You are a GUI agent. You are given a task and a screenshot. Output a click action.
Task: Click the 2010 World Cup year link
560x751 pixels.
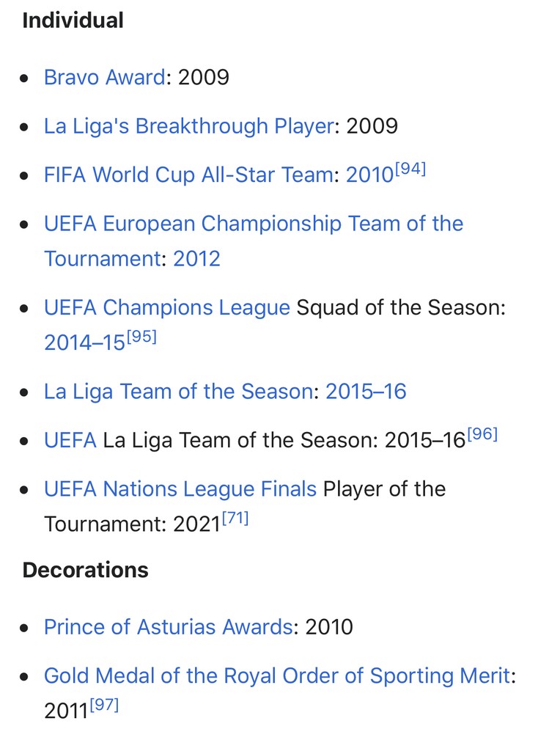click(369, 175)
